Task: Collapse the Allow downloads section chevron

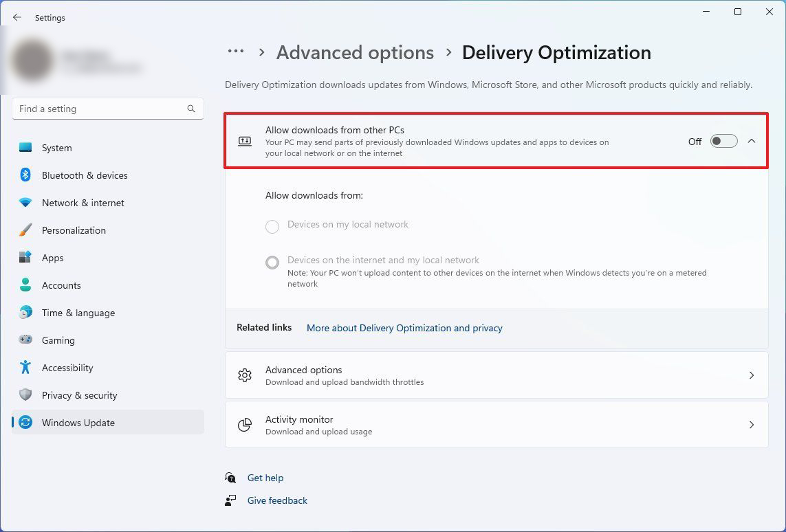Action: click(x=752, y=142)
